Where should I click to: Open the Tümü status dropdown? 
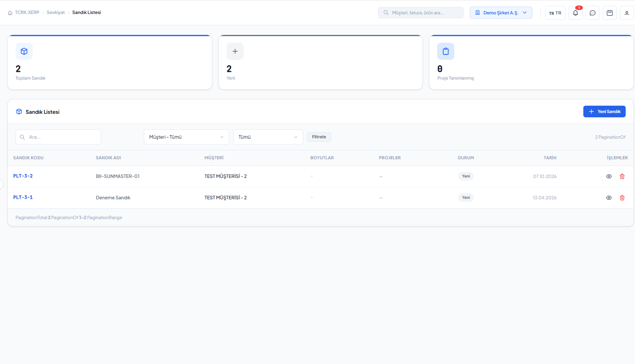coord(268,137)
